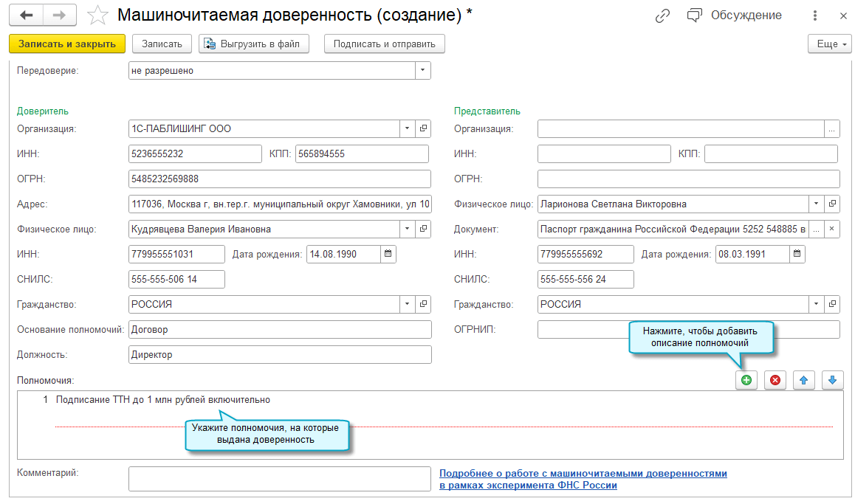Clear the representative's passport document field

[831, 229]
